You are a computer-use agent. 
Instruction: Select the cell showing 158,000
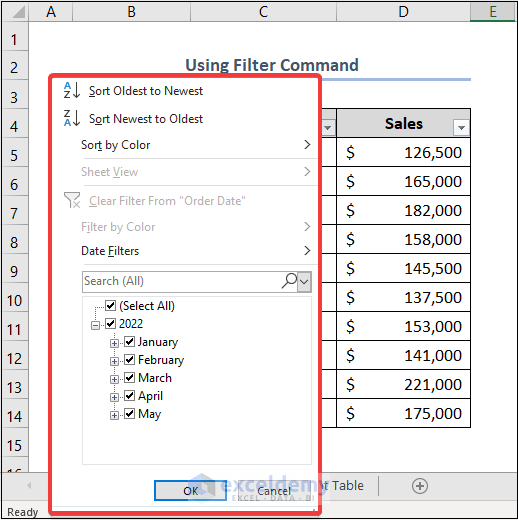[403, 239]
